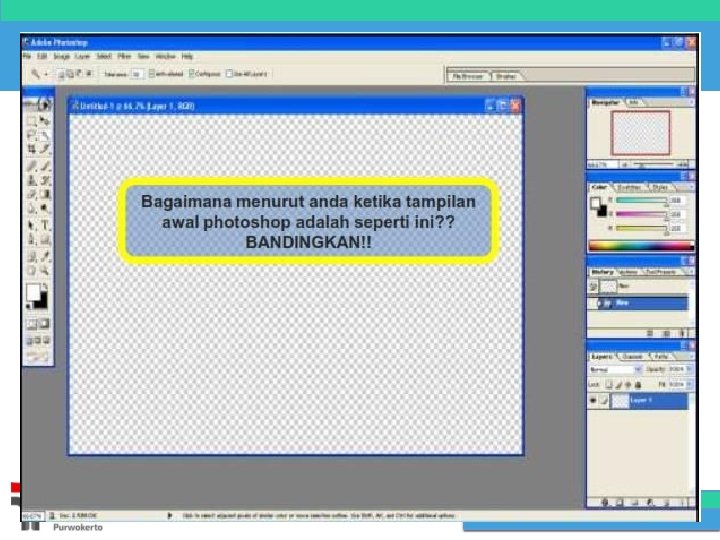The width and height of the screenshot is (720, 540).
Task: Select the Healing Brush tool
Action: 32,166
